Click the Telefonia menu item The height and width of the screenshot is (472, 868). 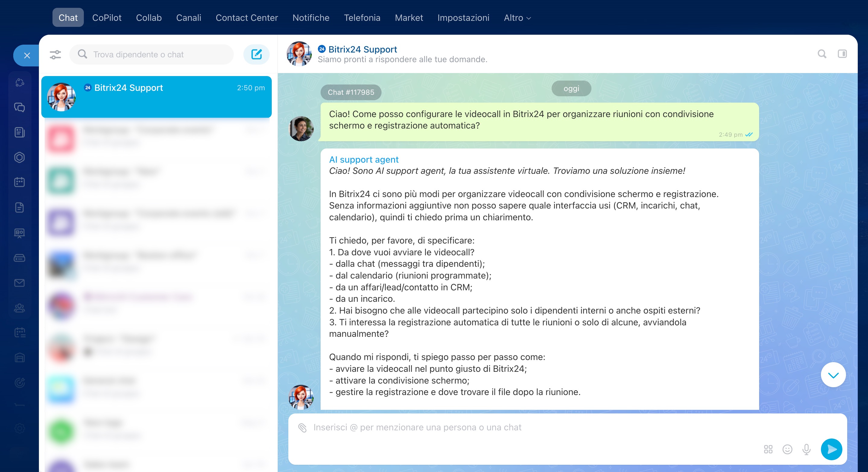362,18
